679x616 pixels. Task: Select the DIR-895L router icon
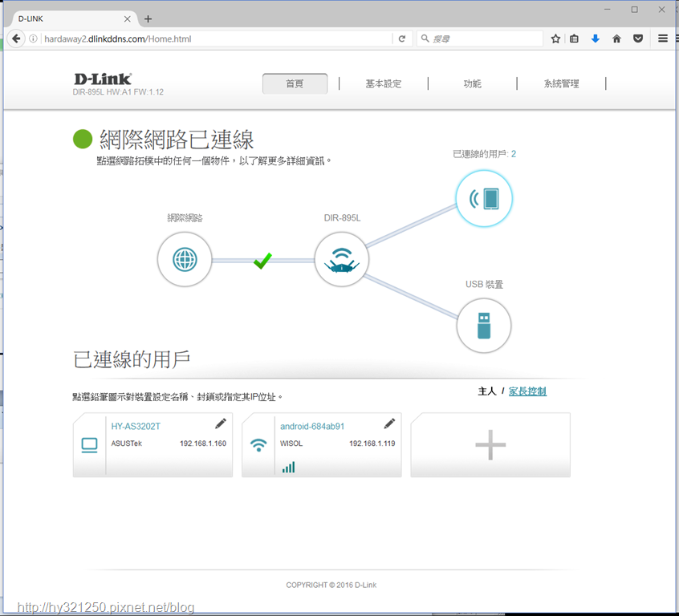pos(342,260)
